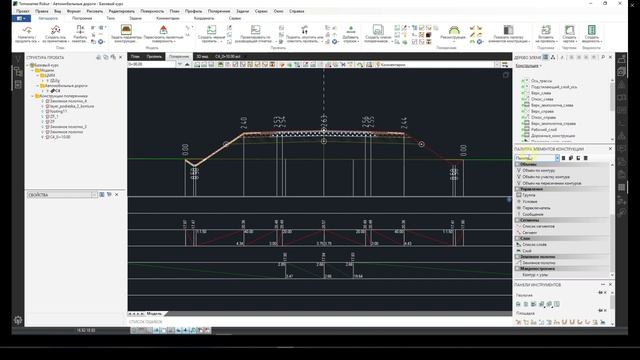The height and width of the screenshot is (360, 640).
Task: Collapse the Управление palette group
Action: point(518,189)
